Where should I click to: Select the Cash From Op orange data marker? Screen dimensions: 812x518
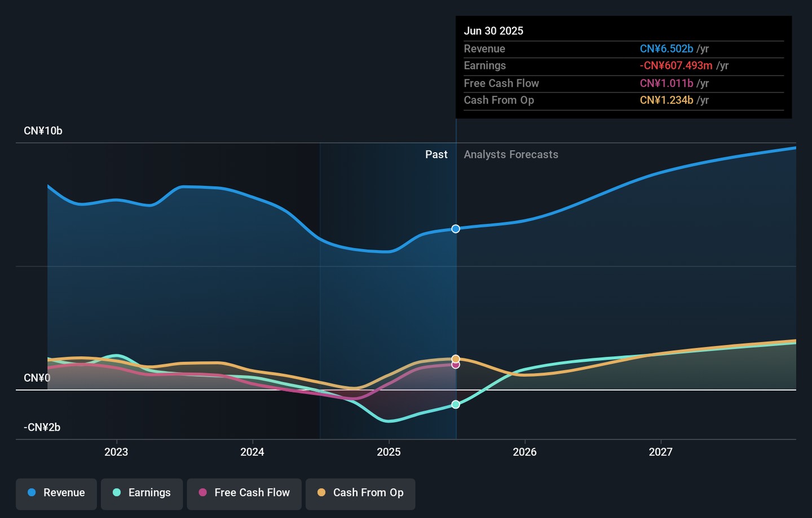pos(456,359)
